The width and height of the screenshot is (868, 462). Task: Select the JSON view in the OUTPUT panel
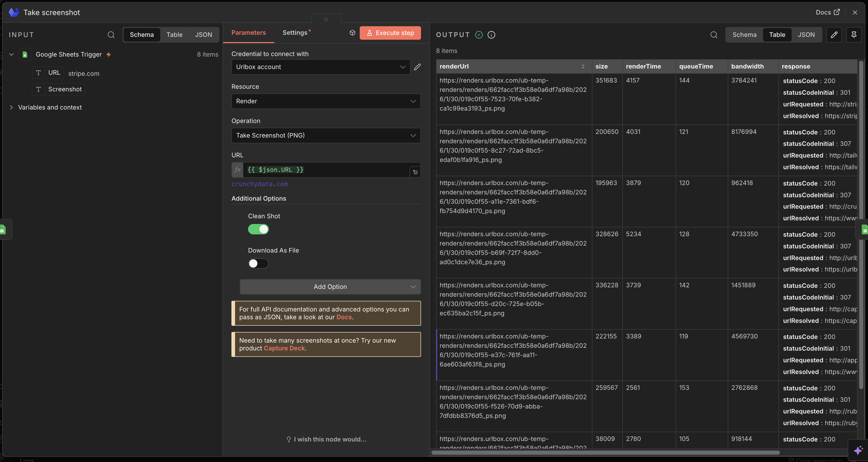tap(806, 34)
